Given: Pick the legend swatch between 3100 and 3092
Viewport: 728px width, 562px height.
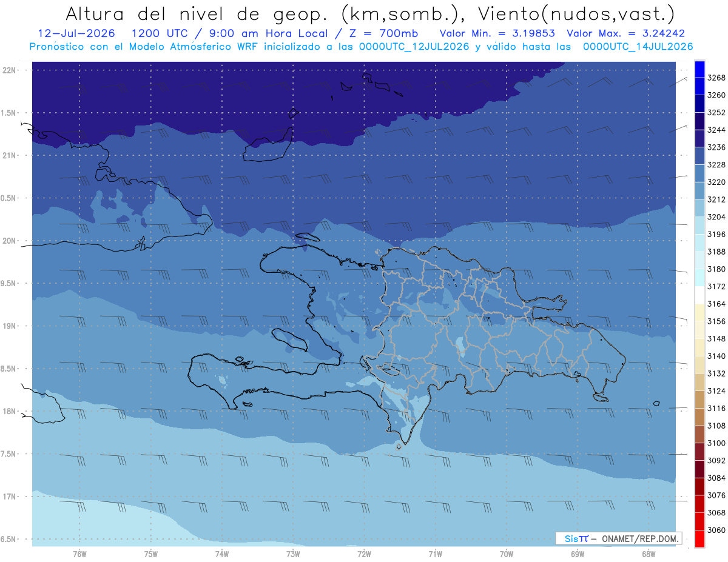Looking at the screenshot, I should click(699, 452).
